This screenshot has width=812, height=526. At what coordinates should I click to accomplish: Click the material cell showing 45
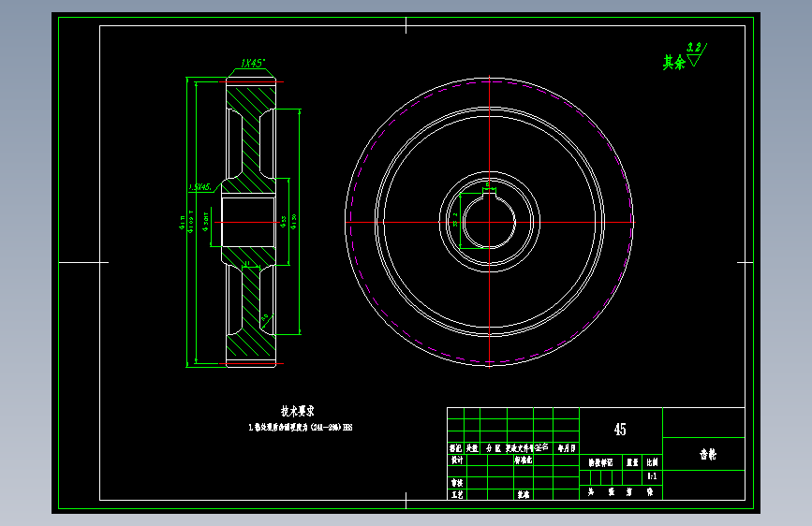(620, 430)
